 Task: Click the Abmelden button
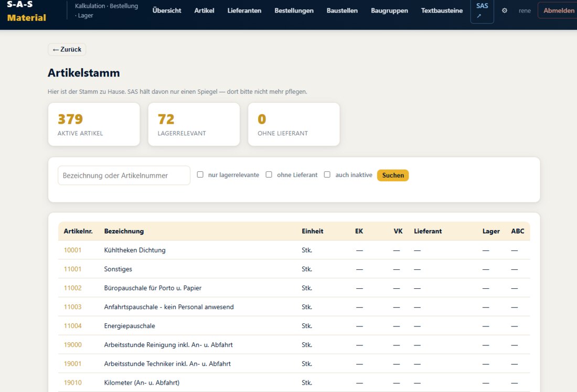[558, 10]
